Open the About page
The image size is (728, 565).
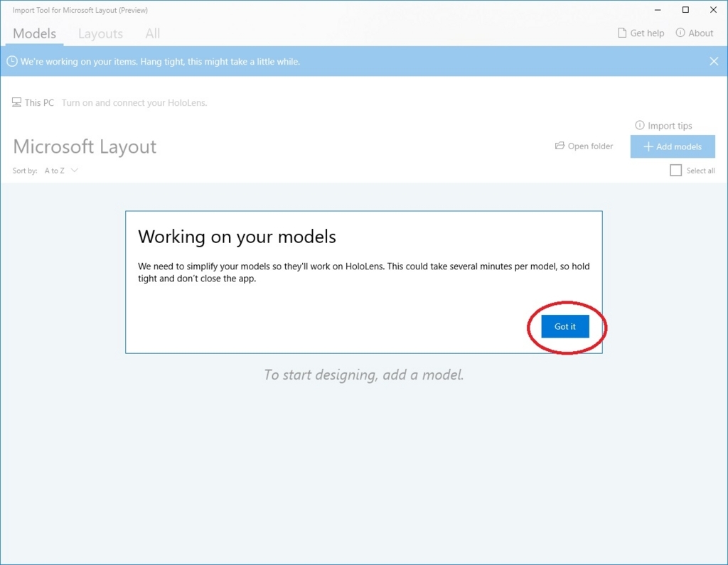(695, 33)
